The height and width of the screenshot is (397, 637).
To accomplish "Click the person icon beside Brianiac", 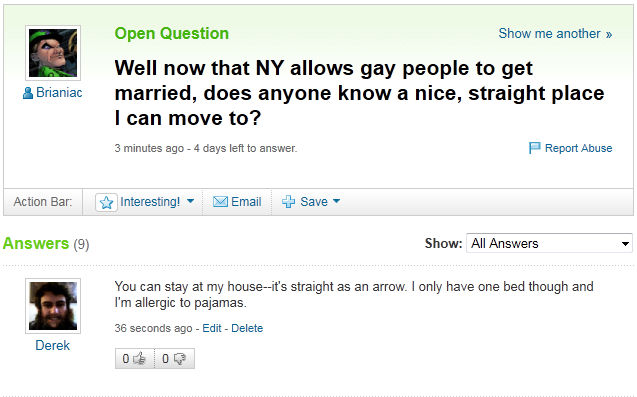I will tap(28, 93).
